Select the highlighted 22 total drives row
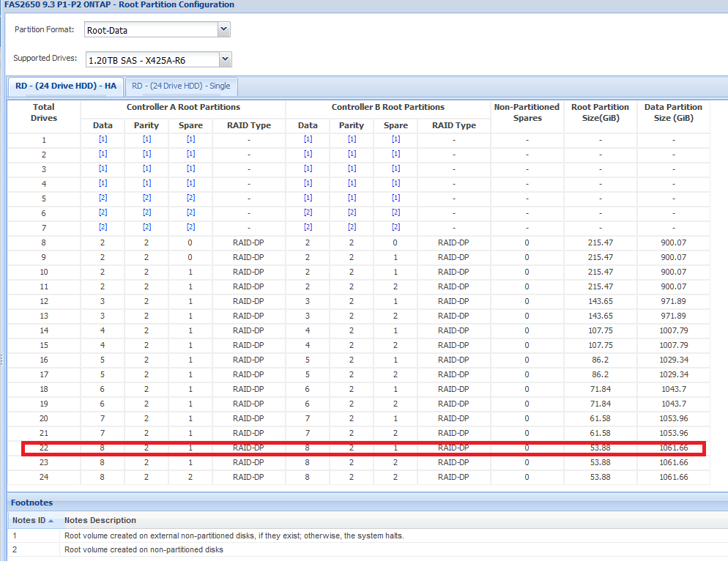728x567 pixels. pos(363,448)
